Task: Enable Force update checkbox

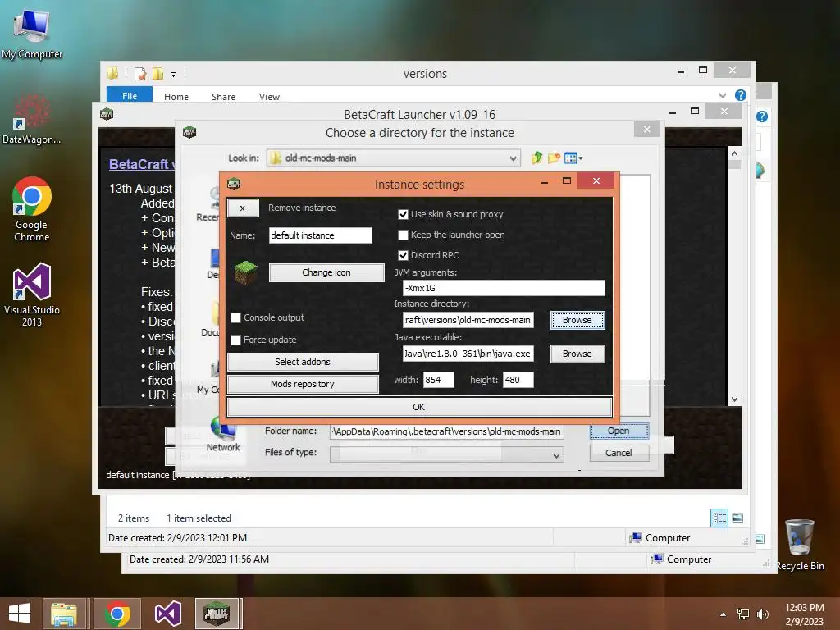Action: pos(235,340)
